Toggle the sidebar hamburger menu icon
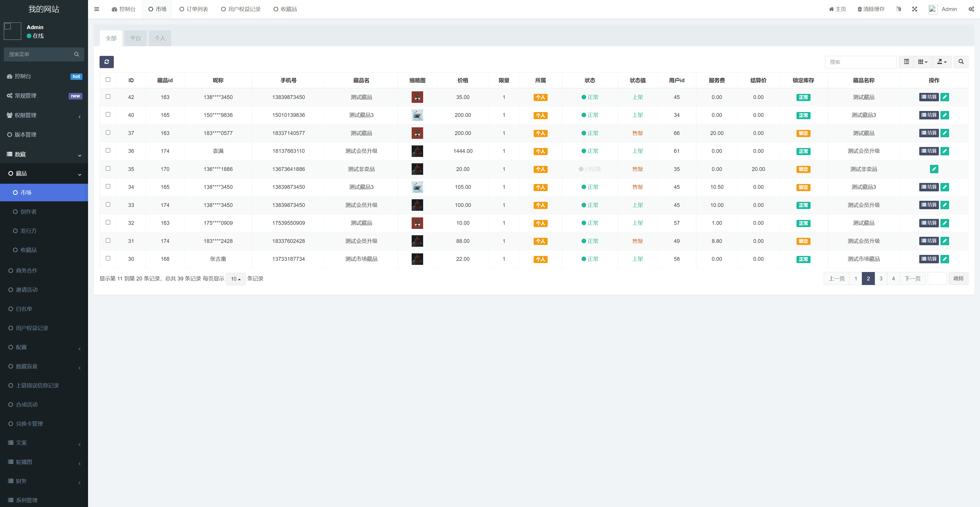The image size is (980, 507). (x=97, y=9)
